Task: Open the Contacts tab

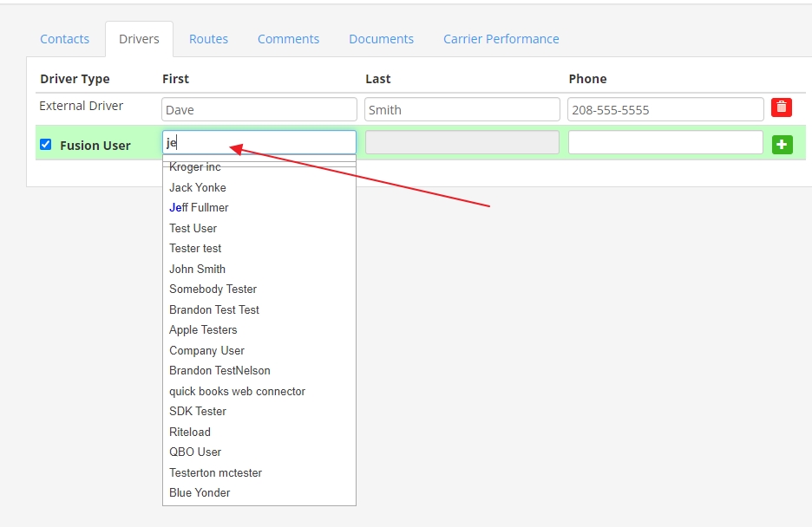Action: click(x=65, y=39)
